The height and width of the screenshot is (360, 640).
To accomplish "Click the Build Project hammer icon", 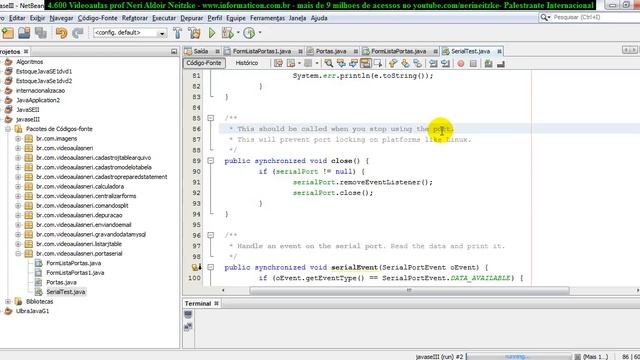I will (178, 33).
